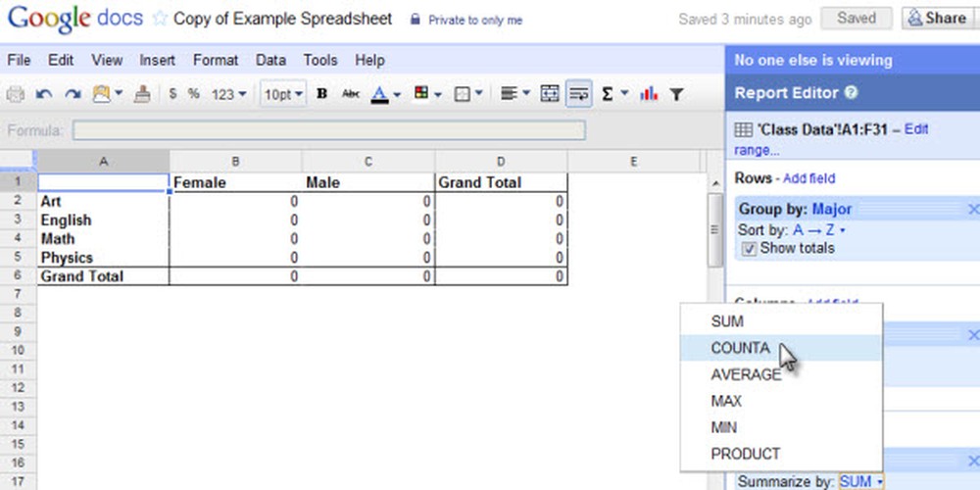
Task: Toggle wrap text button
Action: click(579, 94)
